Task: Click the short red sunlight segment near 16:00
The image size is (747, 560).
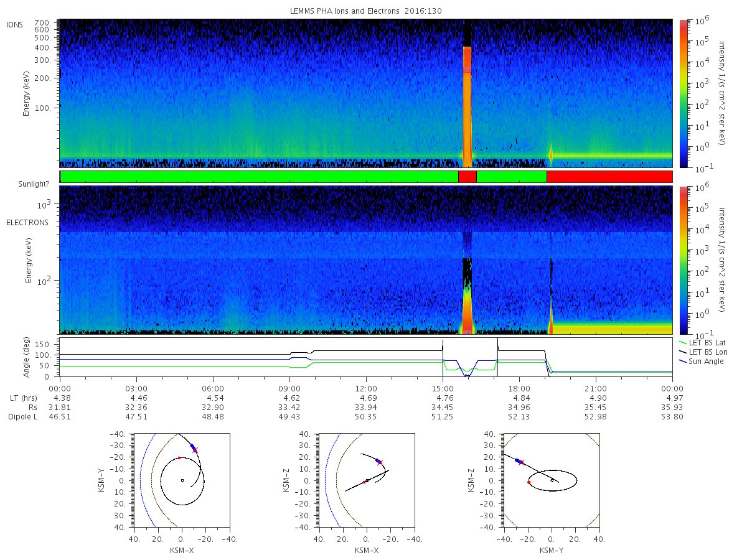Action: [x=467, y=177]
